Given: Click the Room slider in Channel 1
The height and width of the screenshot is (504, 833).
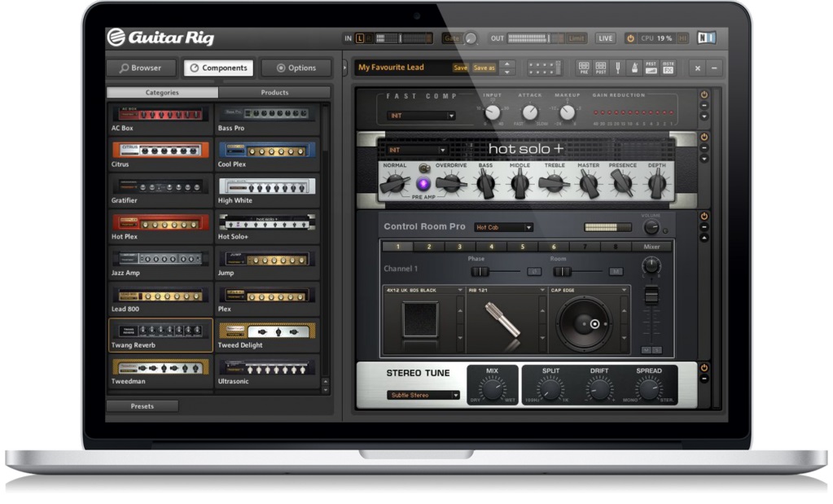Looking at the screenshot, I should [577, 271].
